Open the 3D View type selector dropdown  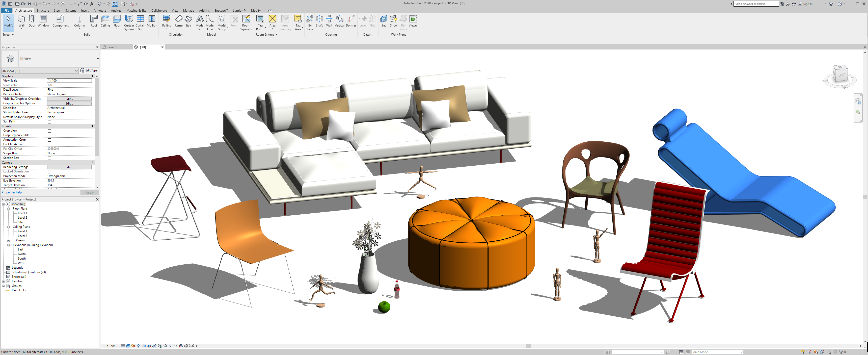[98, 59]
